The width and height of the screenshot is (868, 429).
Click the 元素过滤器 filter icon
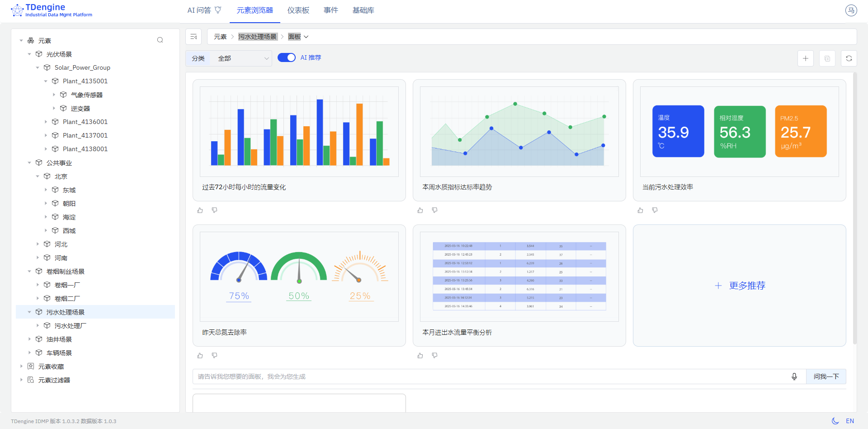pyautogui.click(x=31, y=380)
